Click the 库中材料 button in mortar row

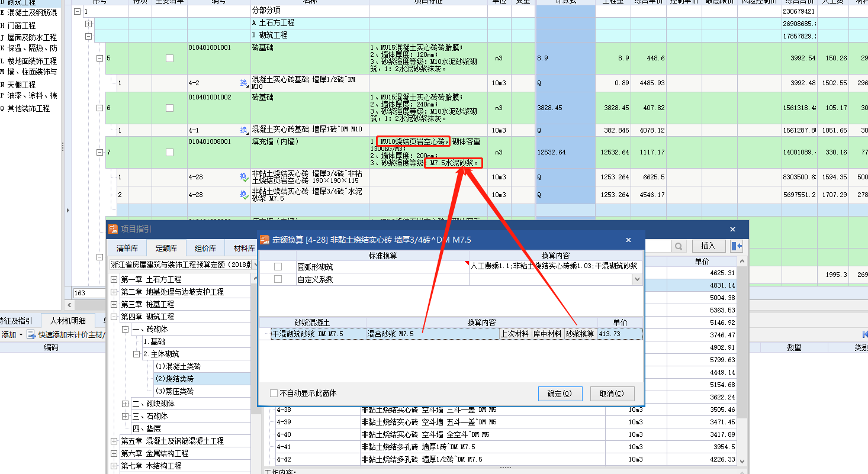pyautogui.click(x=548, y=334)
